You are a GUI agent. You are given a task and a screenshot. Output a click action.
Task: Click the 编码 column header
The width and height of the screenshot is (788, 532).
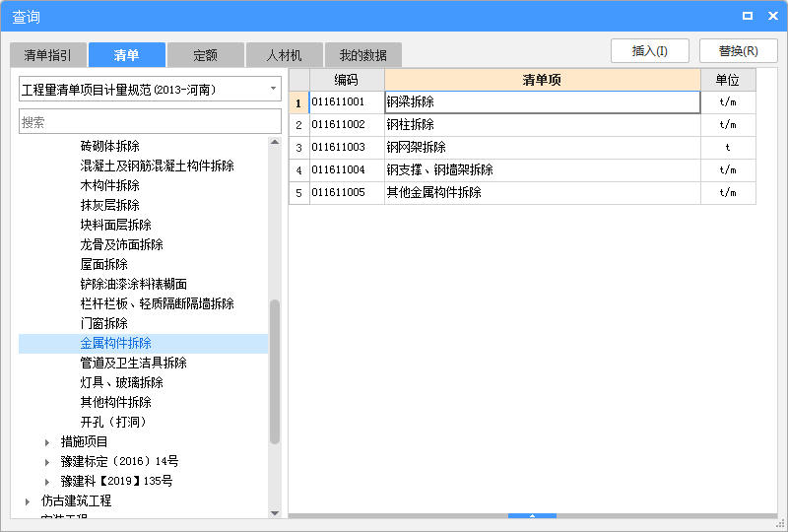pos(347,80)
